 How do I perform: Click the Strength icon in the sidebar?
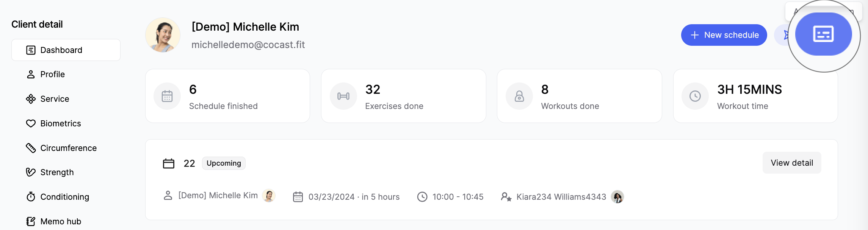coord(31,172)
